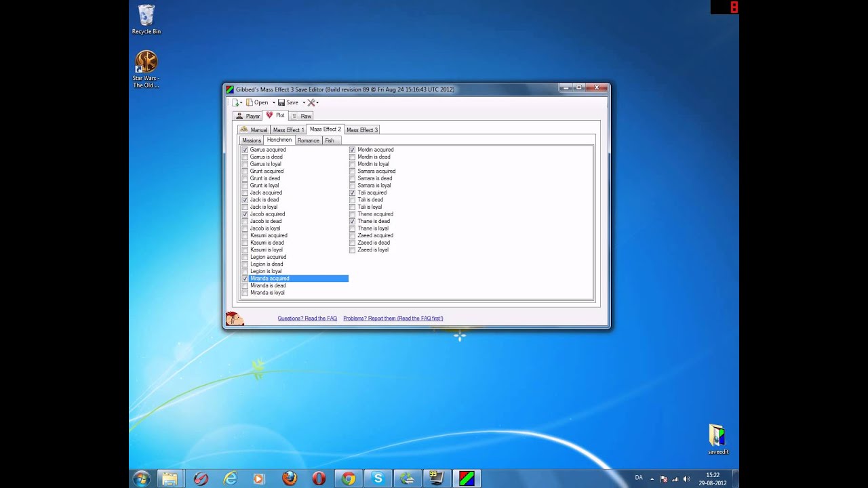The height and width of the screenshot is (488, 868).
Task: Click the monitor 99 app in taskbar
Action: (x=437, y=479)
